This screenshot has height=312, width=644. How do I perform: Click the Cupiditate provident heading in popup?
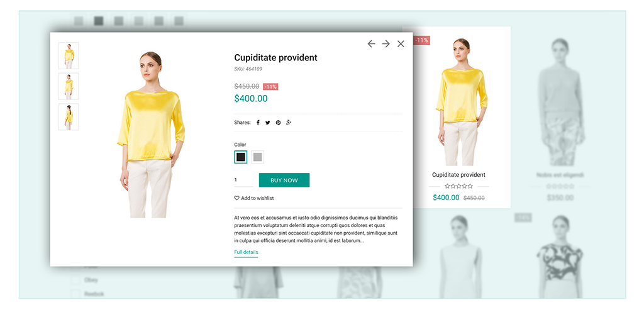275,58
